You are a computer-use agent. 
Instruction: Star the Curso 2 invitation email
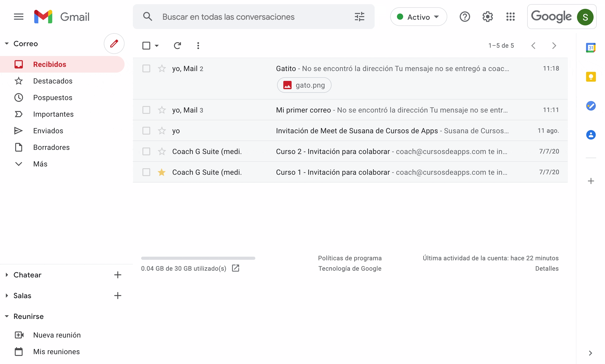click(x=162, y=151)
